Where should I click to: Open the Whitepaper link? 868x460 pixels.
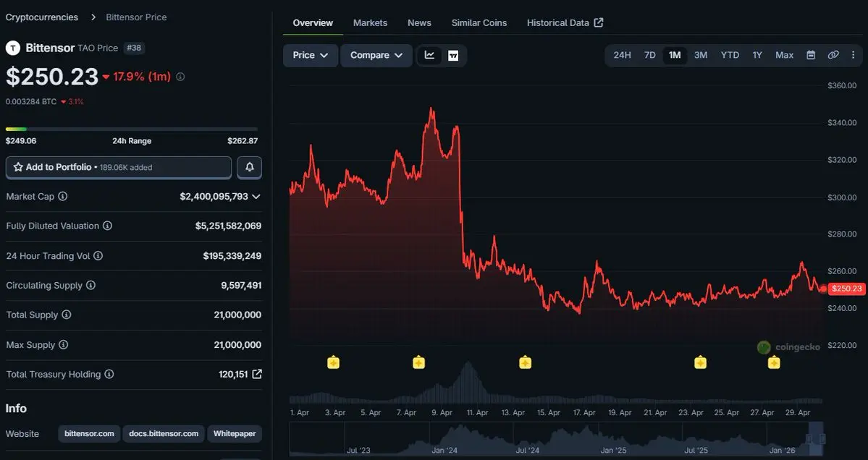(x=235, y=433)
